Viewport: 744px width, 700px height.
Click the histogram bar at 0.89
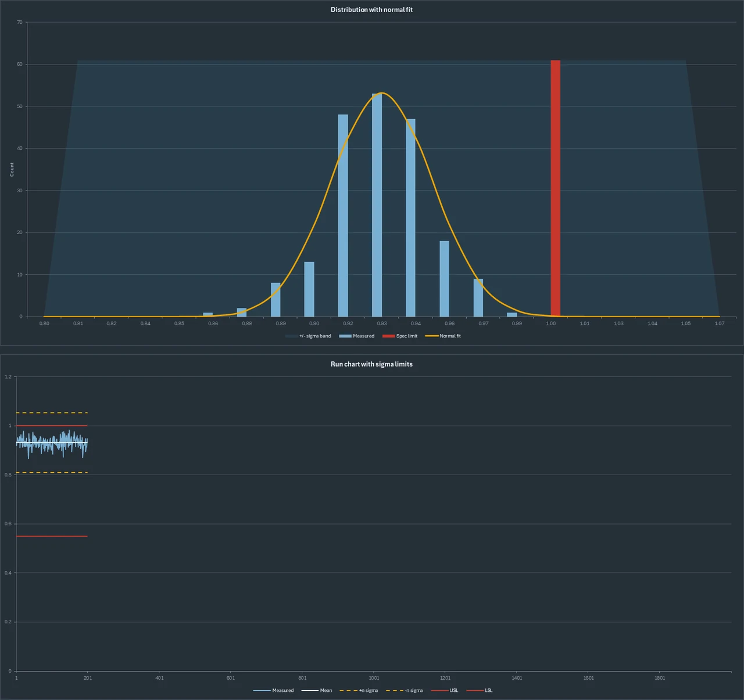tap(276, 300)
